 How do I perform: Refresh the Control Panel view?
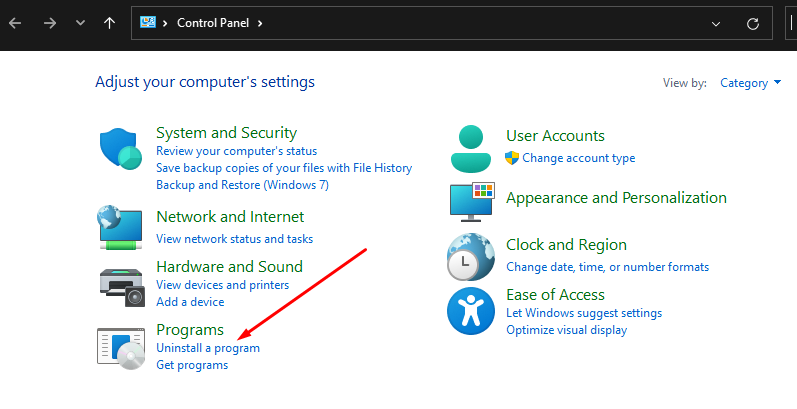(x=753, y=24)
